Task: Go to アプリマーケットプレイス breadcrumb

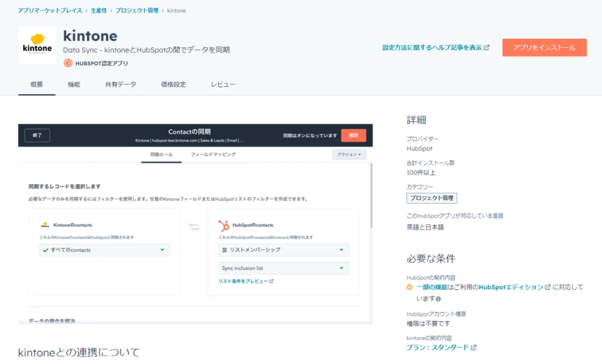Action: click(50, 11)
